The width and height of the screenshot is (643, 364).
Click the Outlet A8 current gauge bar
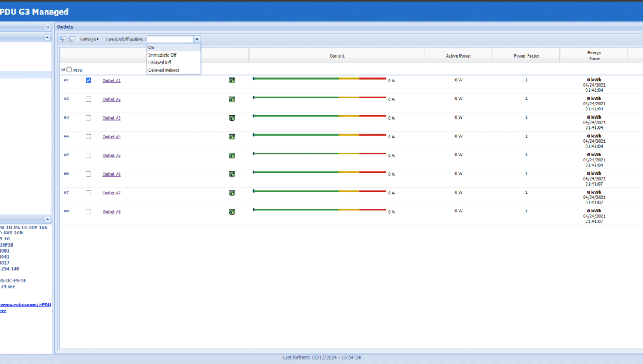[319, 210]
